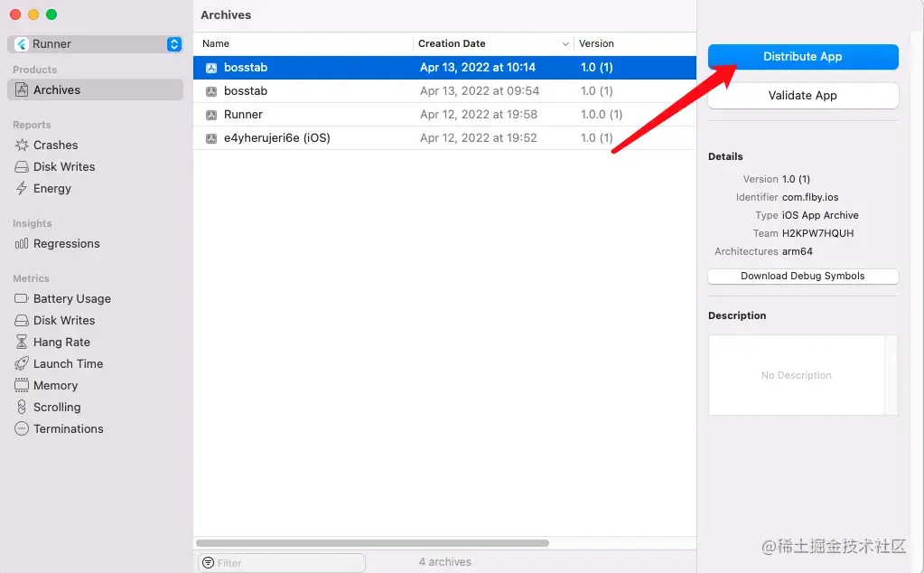Click the Launch Time rocket icon
This screenshot has width=924, height=573.
21,363
